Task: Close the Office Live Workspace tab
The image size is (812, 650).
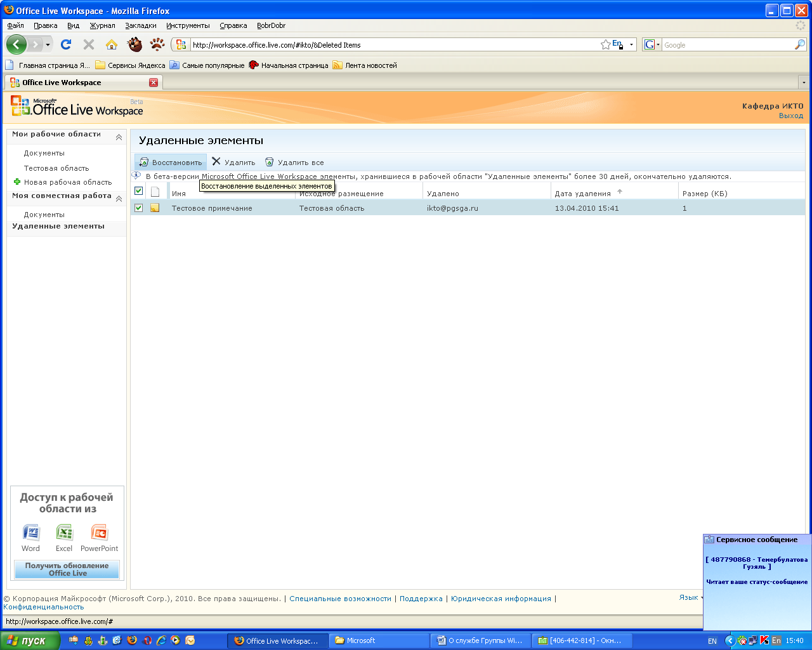Action: pyautogui.click(x=154, y=83)
